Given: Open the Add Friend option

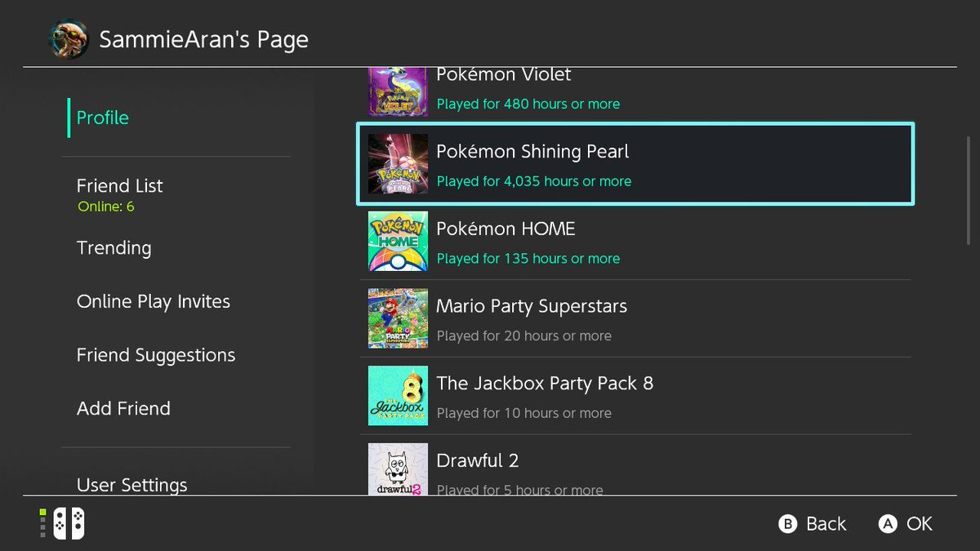Looking at the screenshot, I should click(123, 408).
